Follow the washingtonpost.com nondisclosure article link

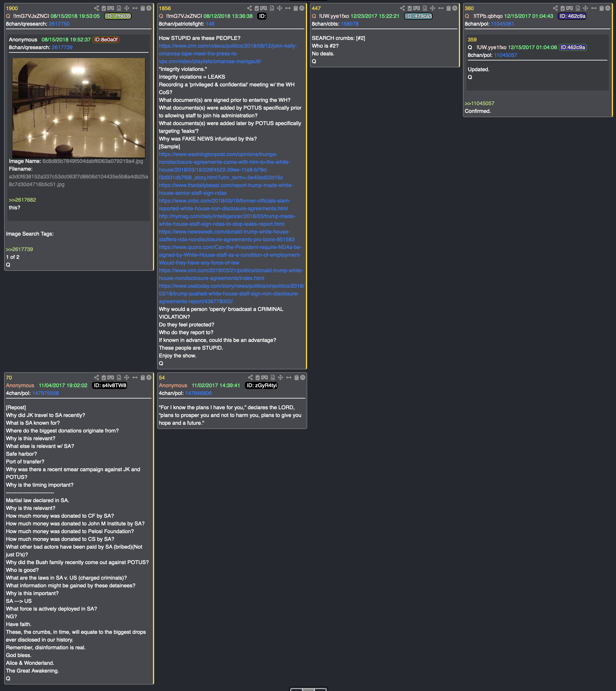tap(224, 166)
